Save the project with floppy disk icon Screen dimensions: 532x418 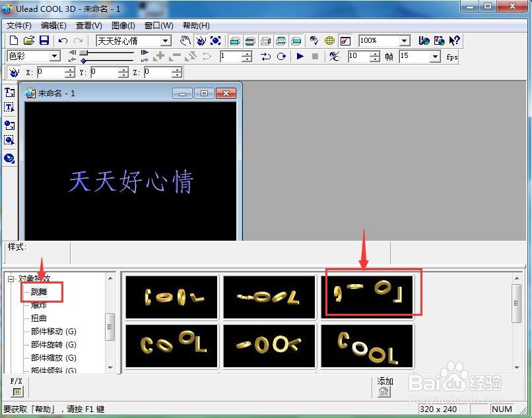44,40
